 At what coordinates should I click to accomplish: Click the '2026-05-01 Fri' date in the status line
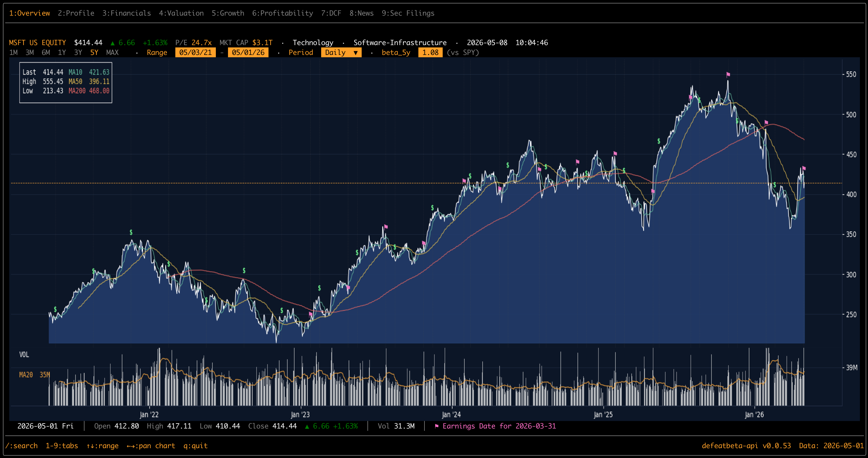coord(45,426)
